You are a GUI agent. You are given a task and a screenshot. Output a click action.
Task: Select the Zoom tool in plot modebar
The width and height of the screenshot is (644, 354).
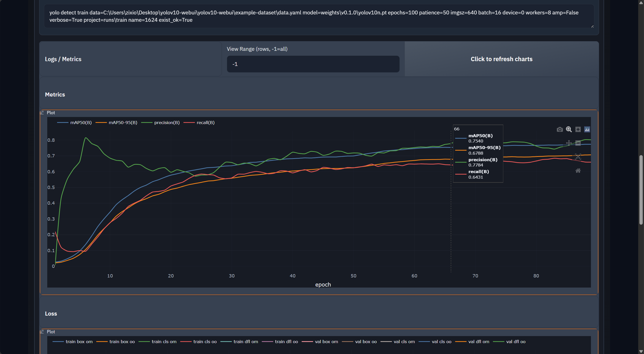[x=569, y=130]
